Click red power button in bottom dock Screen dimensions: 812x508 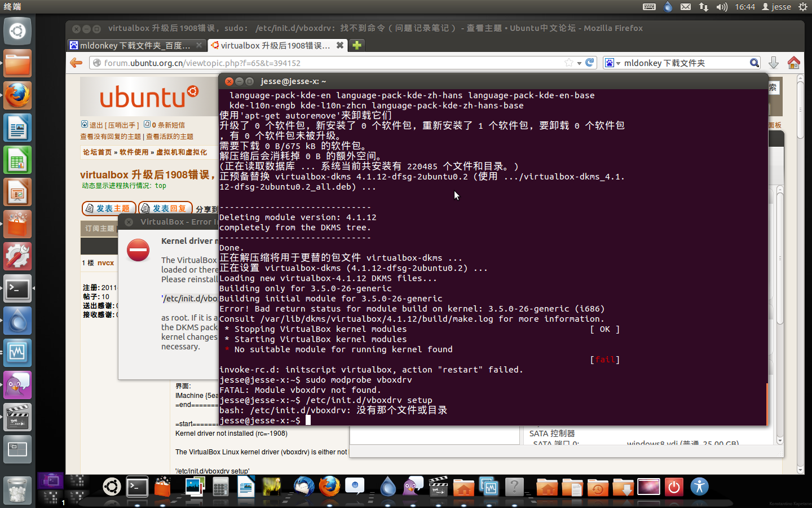pyautogui.click(x=674, y=487)
